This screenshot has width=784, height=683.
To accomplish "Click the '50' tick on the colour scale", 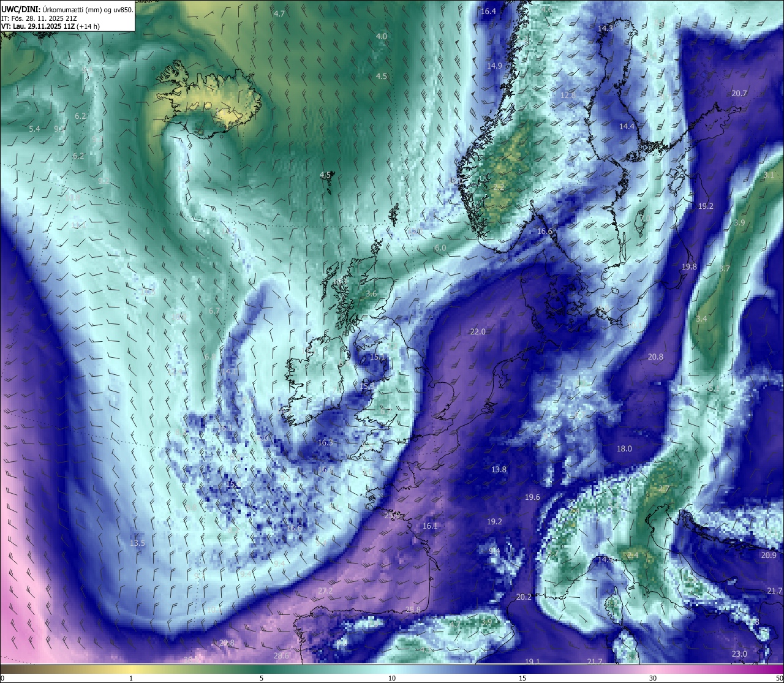I will point(779,678).
